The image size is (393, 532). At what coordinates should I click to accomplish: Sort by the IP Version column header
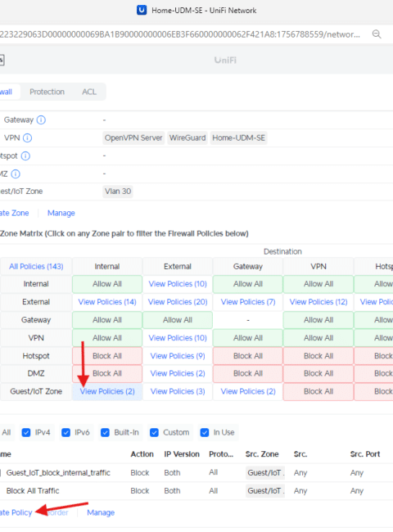pyautogui.click(x=182, y=454)
